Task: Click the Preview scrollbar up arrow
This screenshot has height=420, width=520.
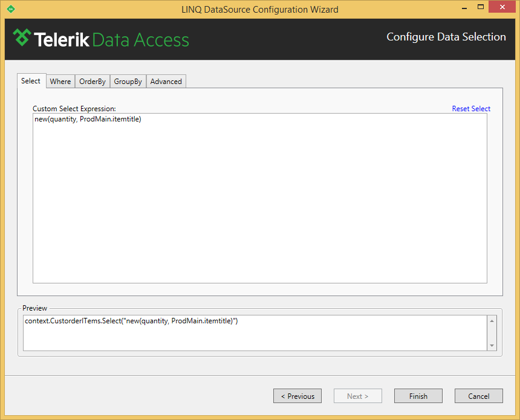Action: point(492,321)
